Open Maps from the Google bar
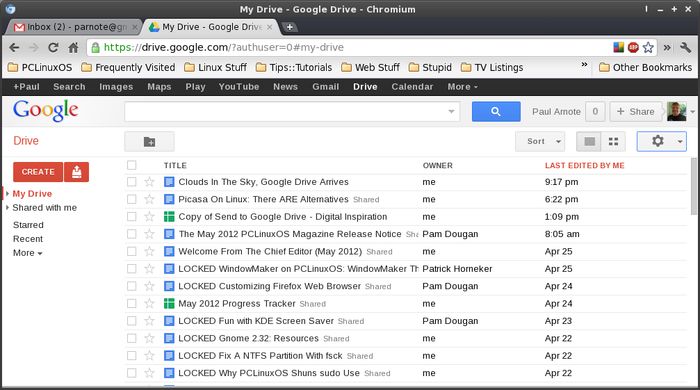Image resolution: width=700 pixels, height=390 pixels. (159, 87)
